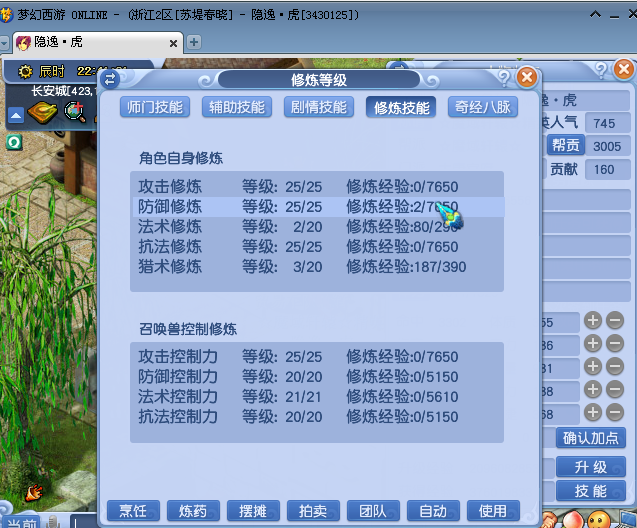This screenshot has height=528, width=637.
Task: Click the 当前 chat channel label
Action: pyautogui.click(x=22, y=523)
